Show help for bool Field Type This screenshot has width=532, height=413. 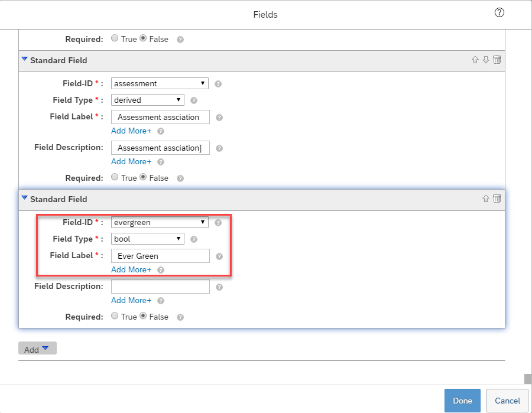[x=194, y=239]
